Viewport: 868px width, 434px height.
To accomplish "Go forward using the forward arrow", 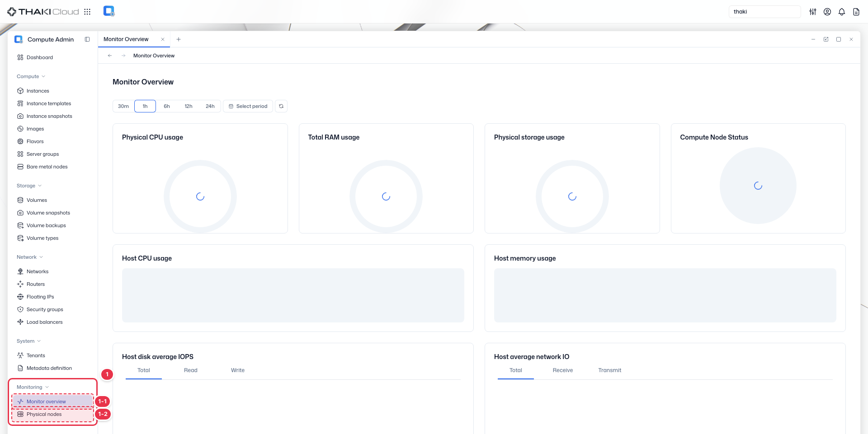I will (x=123, y=56).
